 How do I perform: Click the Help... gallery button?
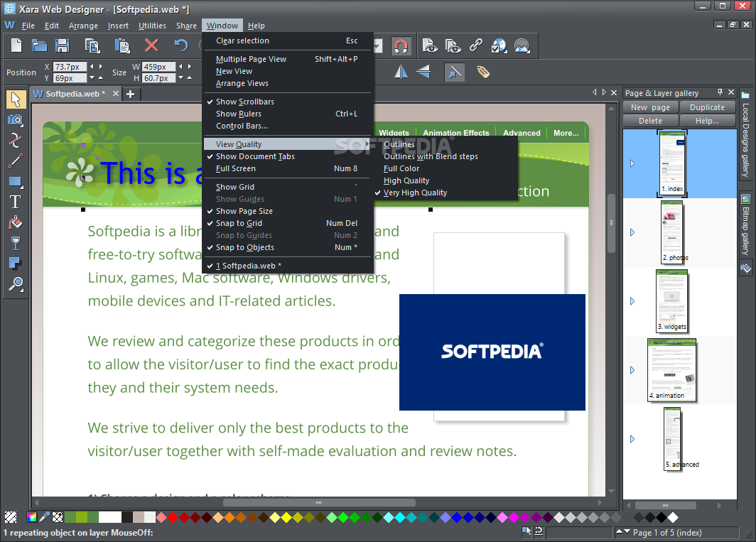tap(707, 121)
